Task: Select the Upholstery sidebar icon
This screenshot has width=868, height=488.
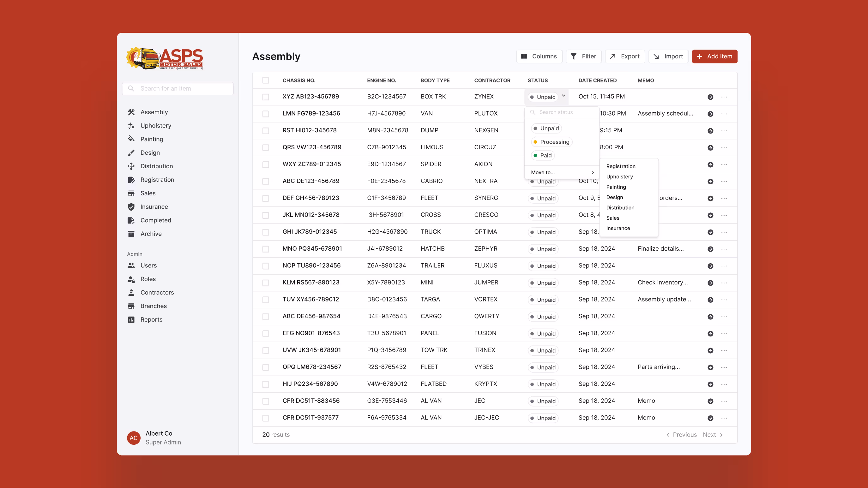Action: coord(132,126)
